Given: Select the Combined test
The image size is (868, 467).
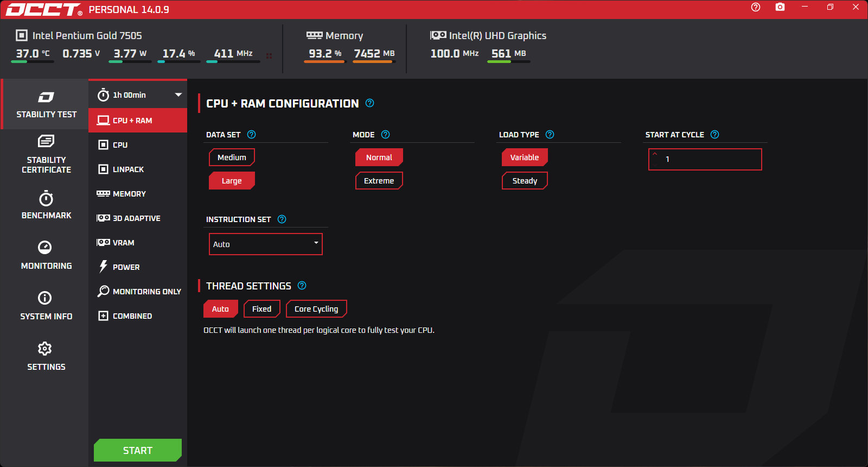Looking at the screenshot, I should coord(138,315).
